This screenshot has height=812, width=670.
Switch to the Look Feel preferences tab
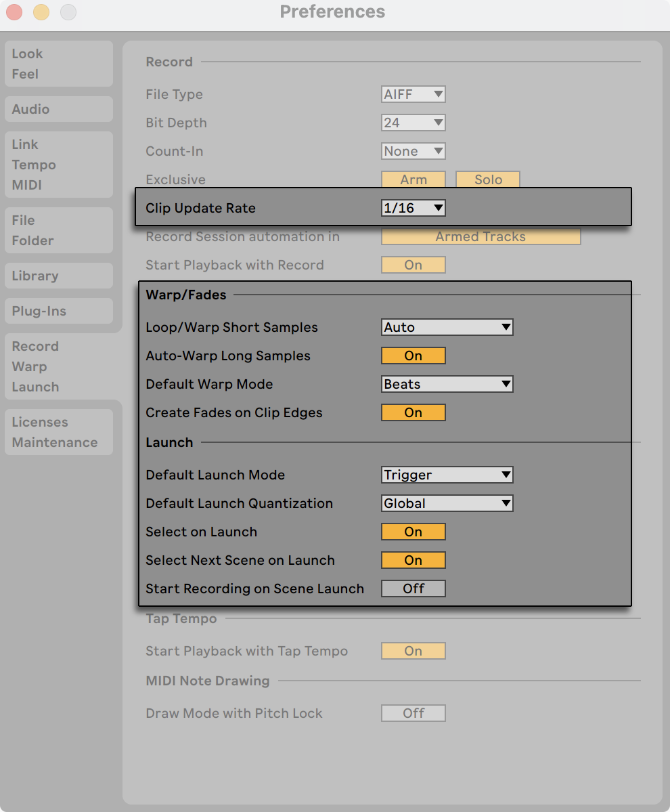[58, 63]
